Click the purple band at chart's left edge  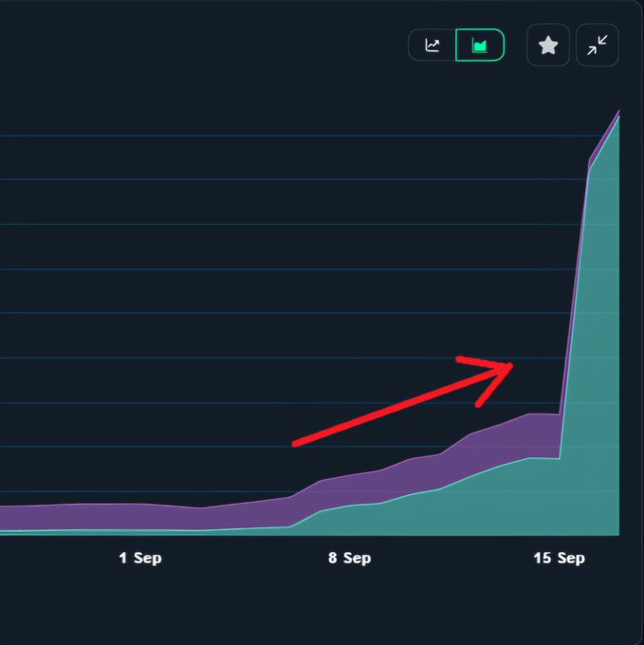click(x=8, y=519)
